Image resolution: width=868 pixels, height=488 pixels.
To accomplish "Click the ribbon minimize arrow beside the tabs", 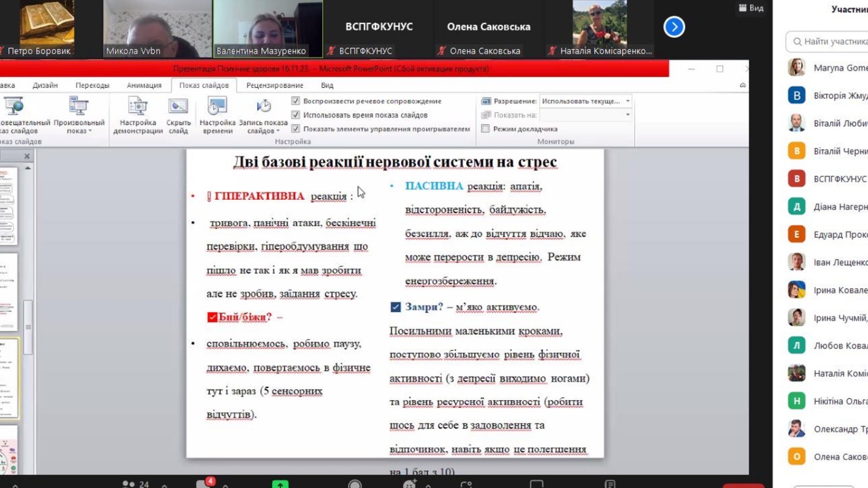I will (743, 85).
